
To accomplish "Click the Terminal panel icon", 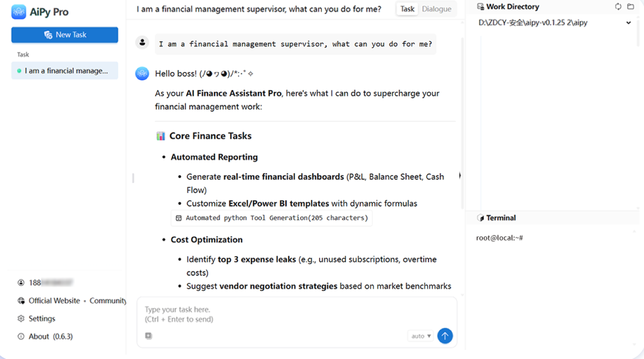I will [480, 218].
